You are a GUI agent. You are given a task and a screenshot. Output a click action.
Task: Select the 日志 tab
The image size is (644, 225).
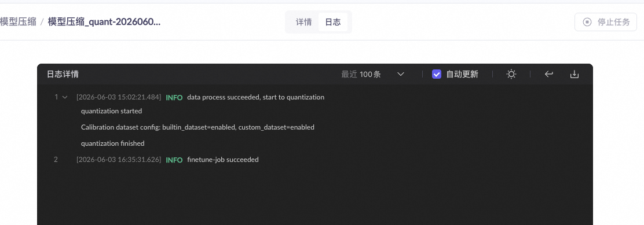(332, 22)
